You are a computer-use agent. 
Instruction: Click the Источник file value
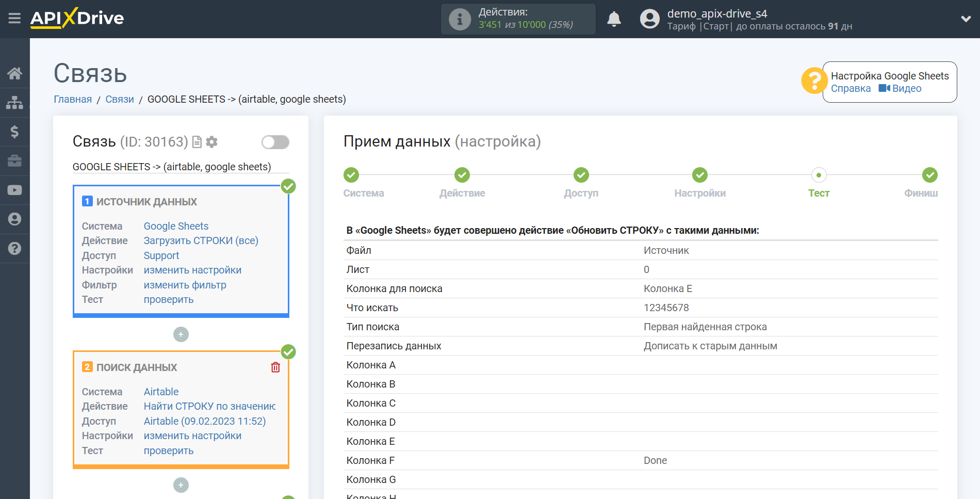666,250
